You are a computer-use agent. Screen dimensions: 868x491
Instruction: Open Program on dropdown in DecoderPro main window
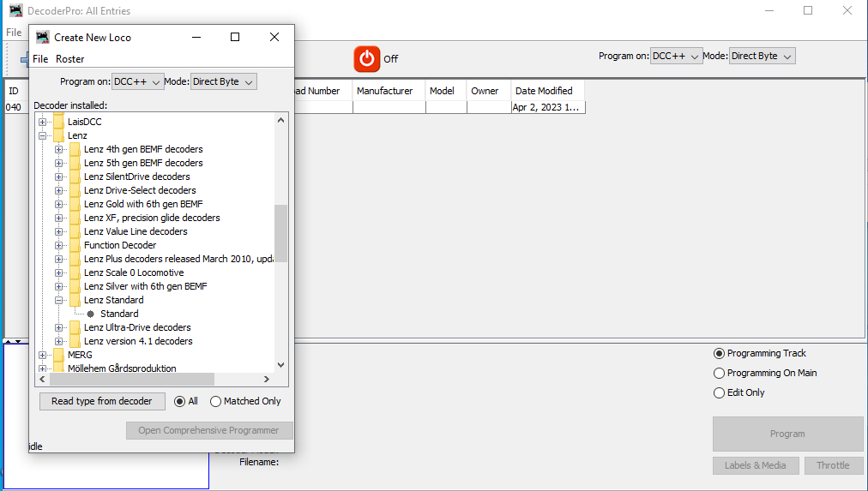pos(676,56)
